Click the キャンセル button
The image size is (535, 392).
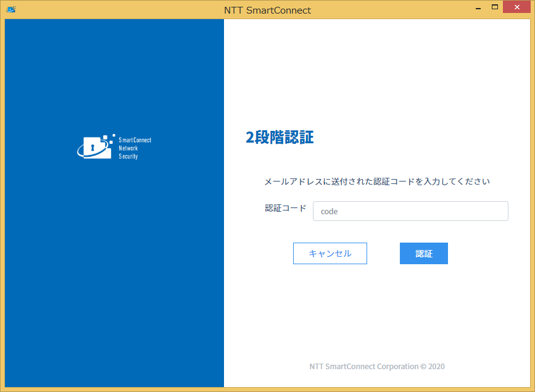(x=330, y=253)
